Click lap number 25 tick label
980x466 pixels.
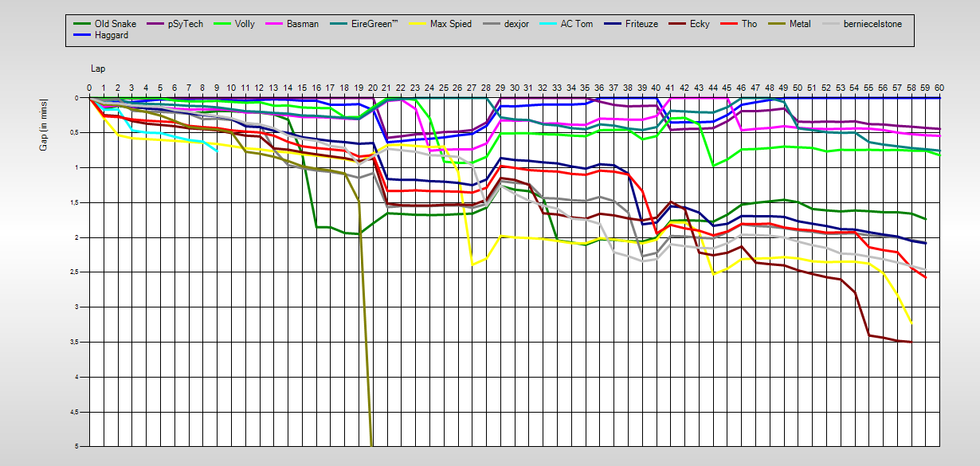(444, 87)
